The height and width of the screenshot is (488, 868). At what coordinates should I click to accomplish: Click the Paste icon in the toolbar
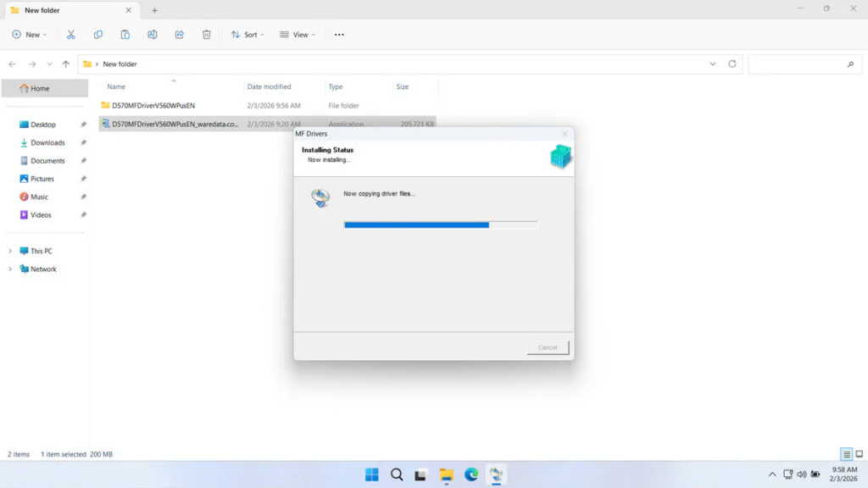coord(125,34)
